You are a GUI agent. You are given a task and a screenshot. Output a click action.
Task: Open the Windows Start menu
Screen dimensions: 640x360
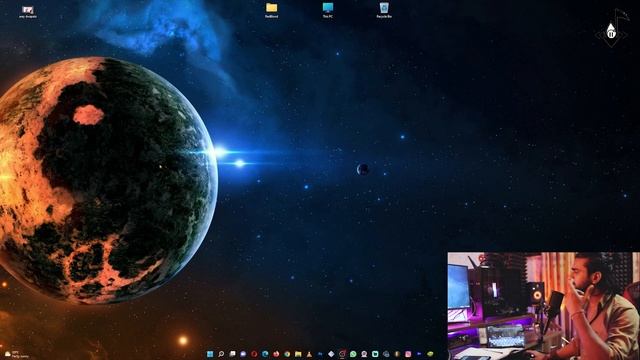coord(210,354)
